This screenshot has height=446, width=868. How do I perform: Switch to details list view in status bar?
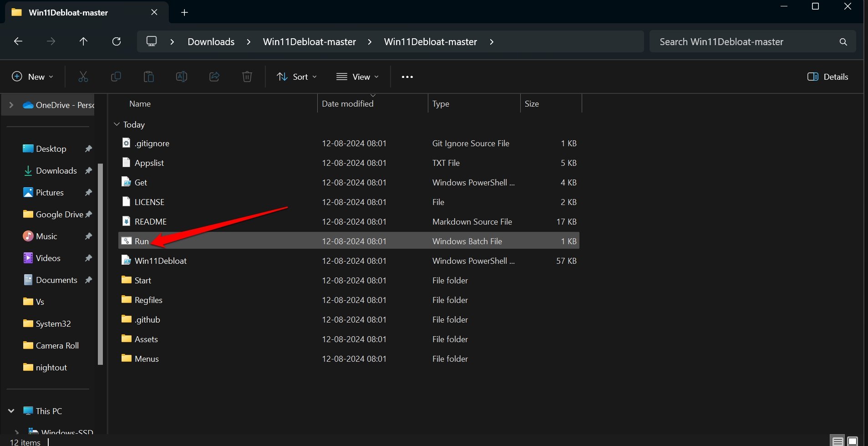pos(838,441)
